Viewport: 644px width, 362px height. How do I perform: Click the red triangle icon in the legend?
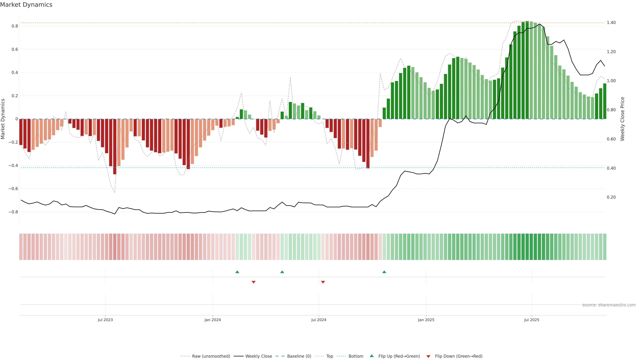(428, 356)
